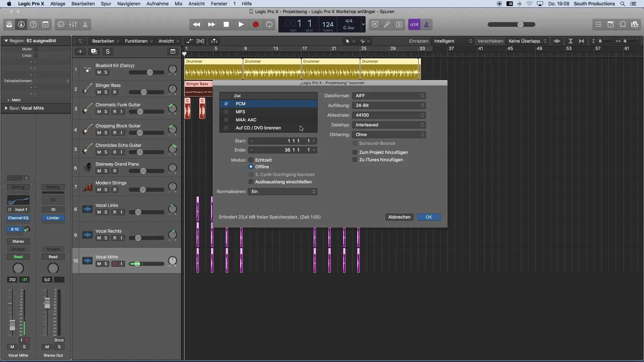Open the Verschieben Keine Überlapp. dropdown
Screen dimensions: 644x362
[527, 41]
